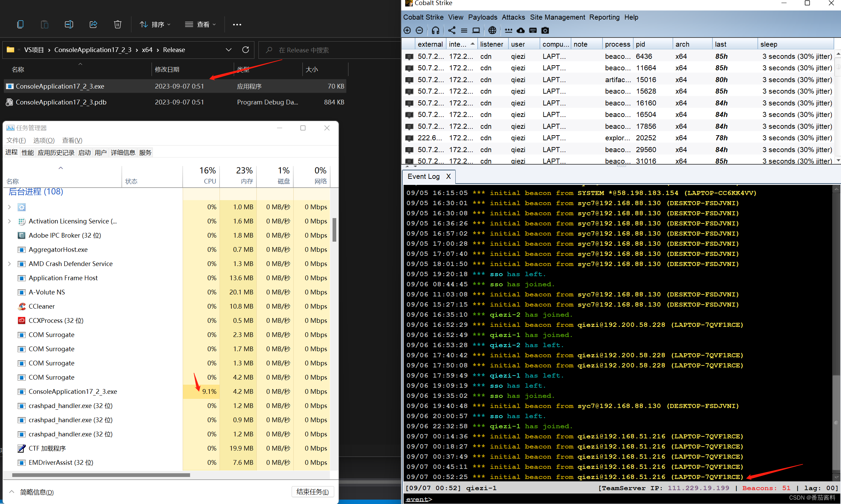Switch to 性能 tab in Task Manager
Image resolution: width=841 pixels, height=504 pixels.
(28, 152)
